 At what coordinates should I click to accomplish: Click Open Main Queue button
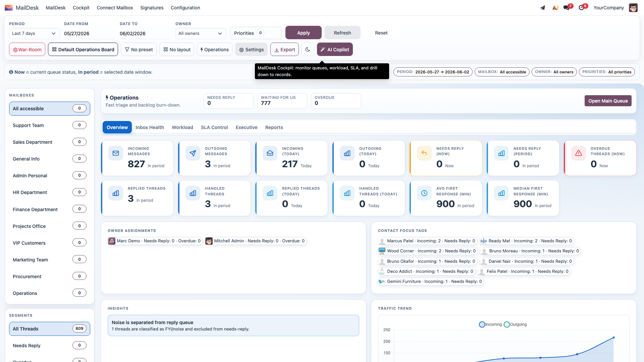click(x=608, y=101)
